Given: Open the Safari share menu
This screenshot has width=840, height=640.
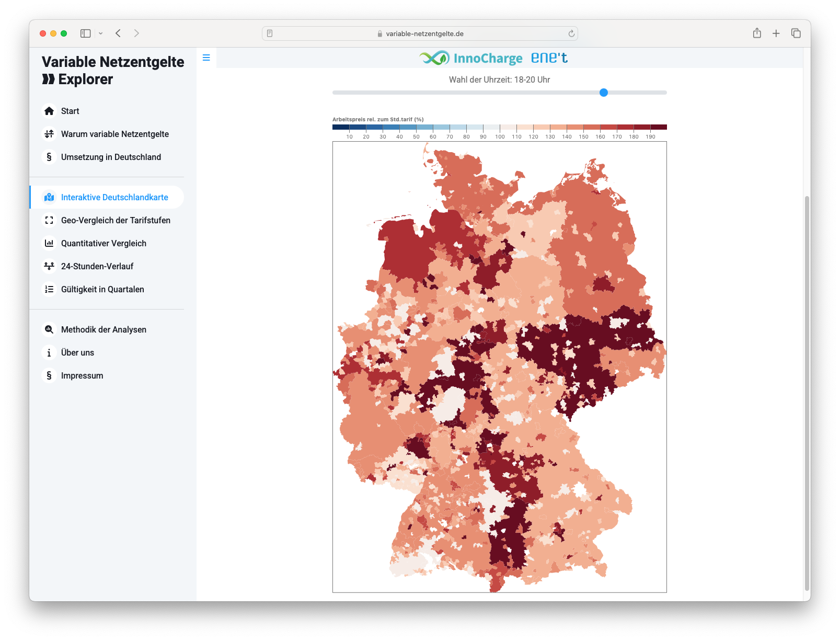Looking at the screenshot, I should click(756, 33).
